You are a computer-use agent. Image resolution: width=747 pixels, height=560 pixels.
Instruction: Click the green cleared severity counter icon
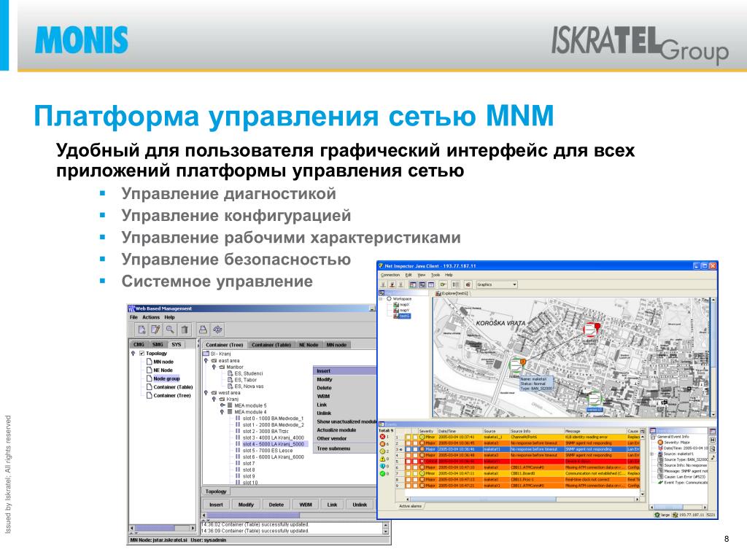pyautogui.click(x=382, y=474)
